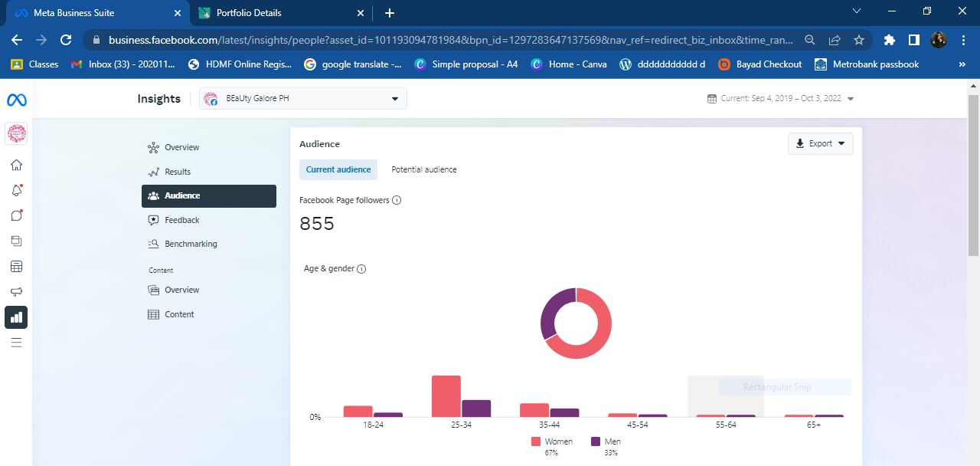
Task: Open Bayad Checkout bookmark
Action: point(760,64)
